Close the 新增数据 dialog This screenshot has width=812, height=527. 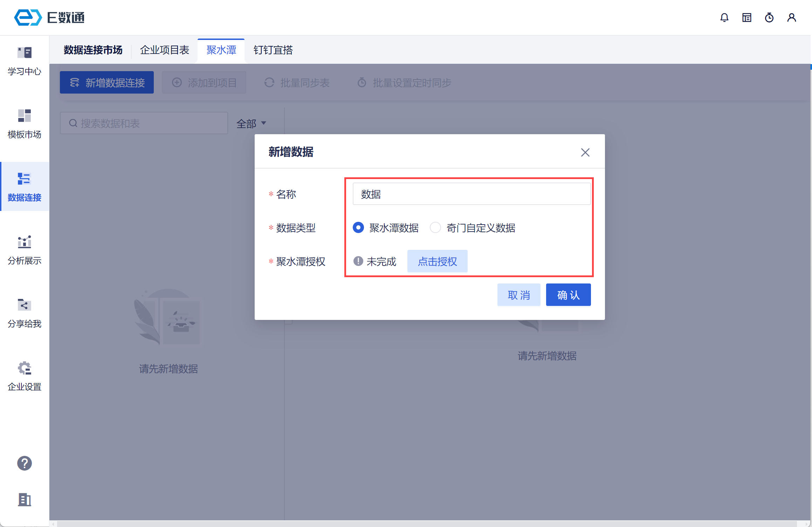(585, 152)
